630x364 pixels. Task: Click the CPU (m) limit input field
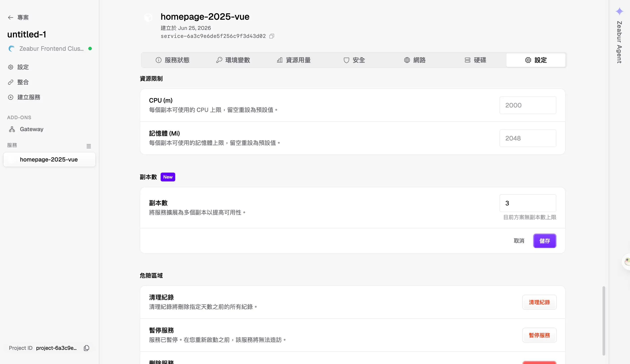click(x=528, y=105)
